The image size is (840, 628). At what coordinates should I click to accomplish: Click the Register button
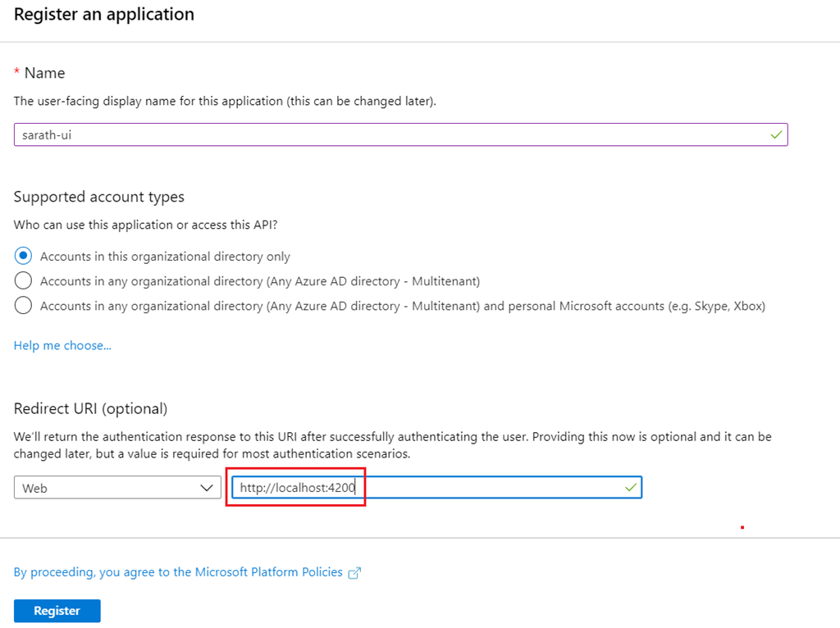click(57, 610)
